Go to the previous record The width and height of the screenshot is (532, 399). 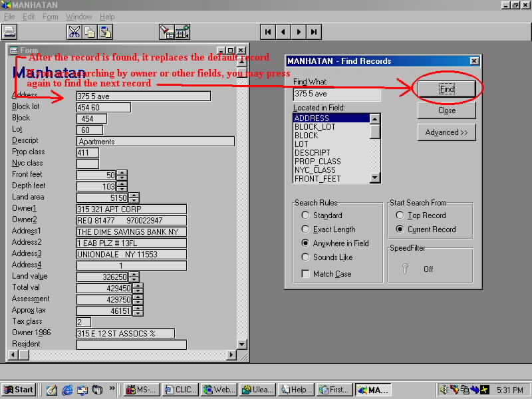point(283,31)
